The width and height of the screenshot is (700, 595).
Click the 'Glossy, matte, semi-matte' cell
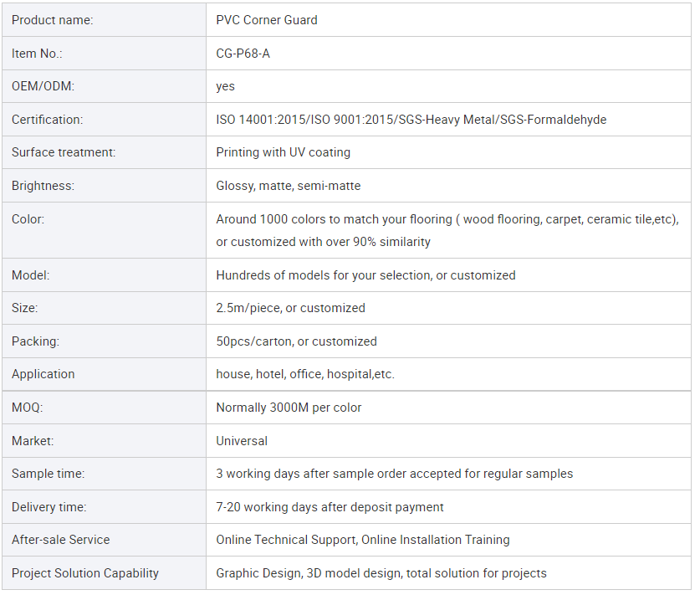click(289, 186)
